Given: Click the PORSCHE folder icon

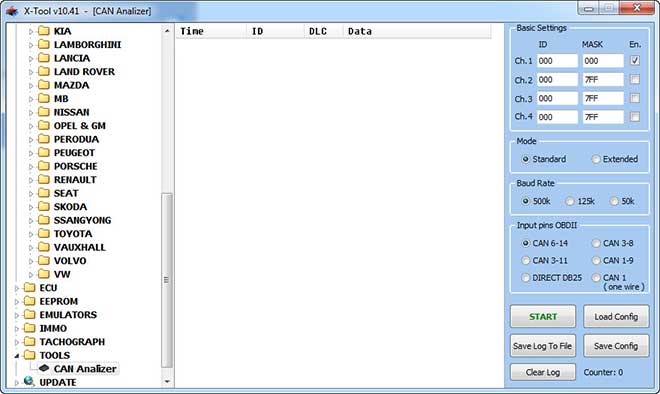Looking at the screenshot, I should (44, 165).
